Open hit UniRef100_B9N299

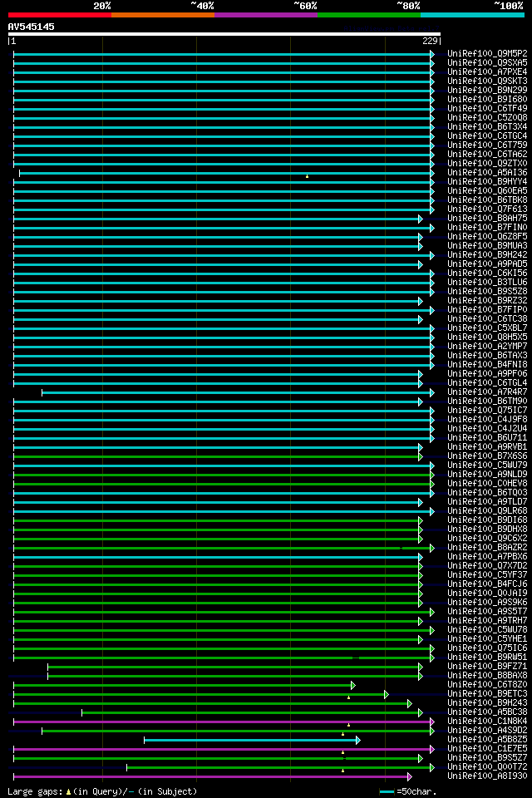click(x=487, y=90)
